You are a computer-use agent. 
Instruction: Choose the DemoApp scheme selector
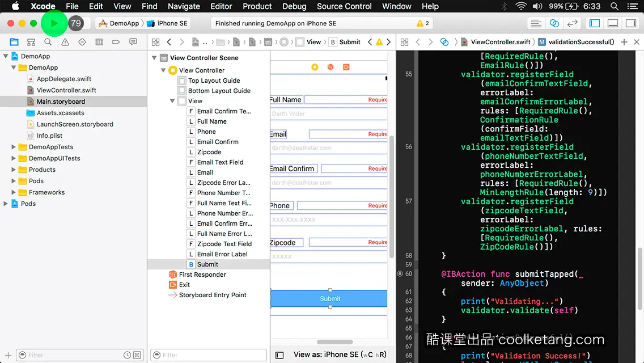coord(120,23)
